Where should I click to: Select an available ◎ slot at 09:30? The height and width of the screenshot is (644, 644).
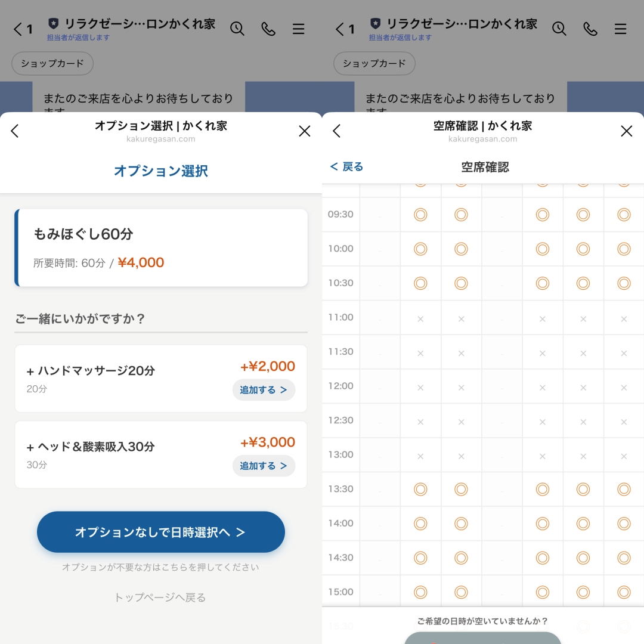420,213
